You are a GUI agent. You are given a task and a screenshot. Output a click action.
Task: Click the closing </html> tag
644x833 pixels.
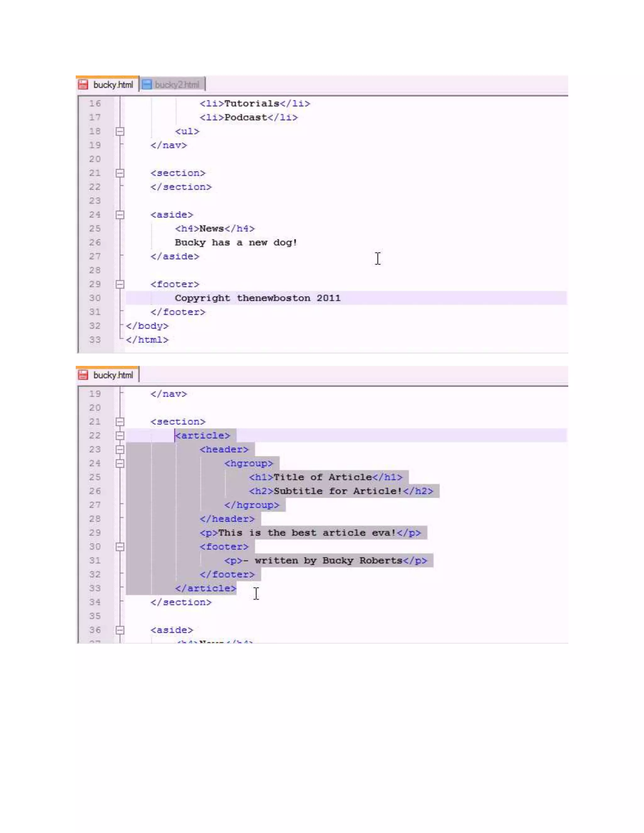point(147,340)
